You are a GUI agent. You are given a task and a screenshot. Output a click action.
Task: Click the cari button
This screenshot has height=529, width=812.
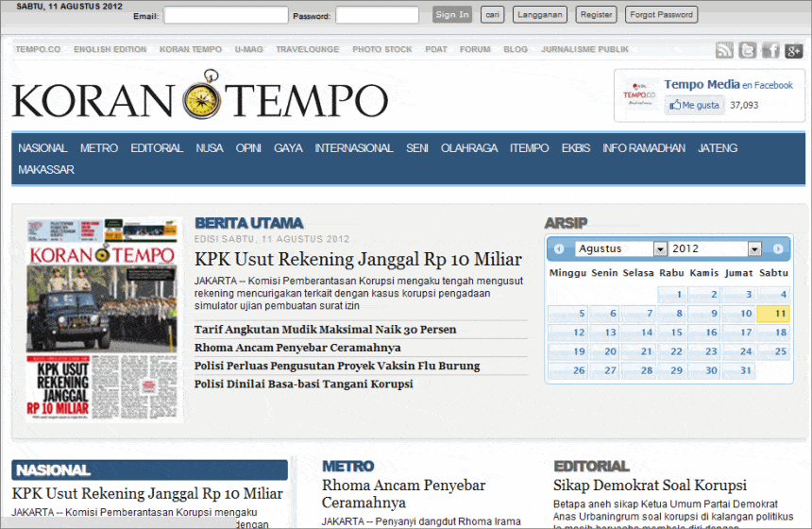point(492,14)
